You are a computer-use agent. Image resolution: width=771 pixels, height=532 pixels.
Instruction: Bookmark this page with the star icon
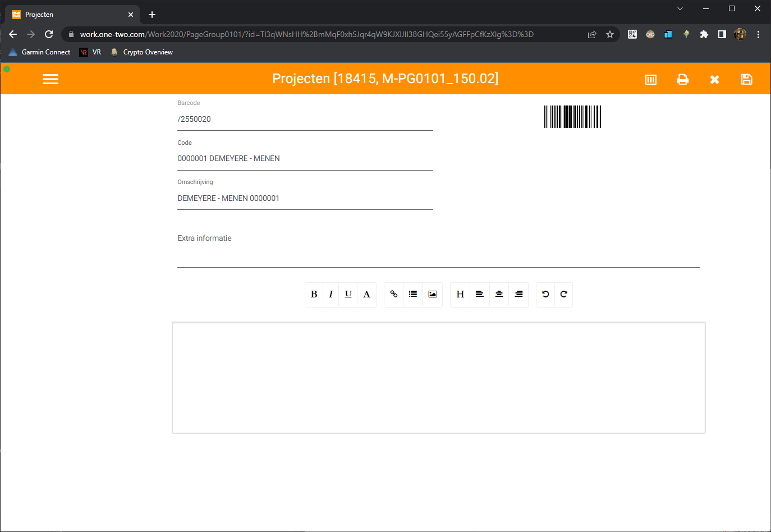[x=610, y=34]
